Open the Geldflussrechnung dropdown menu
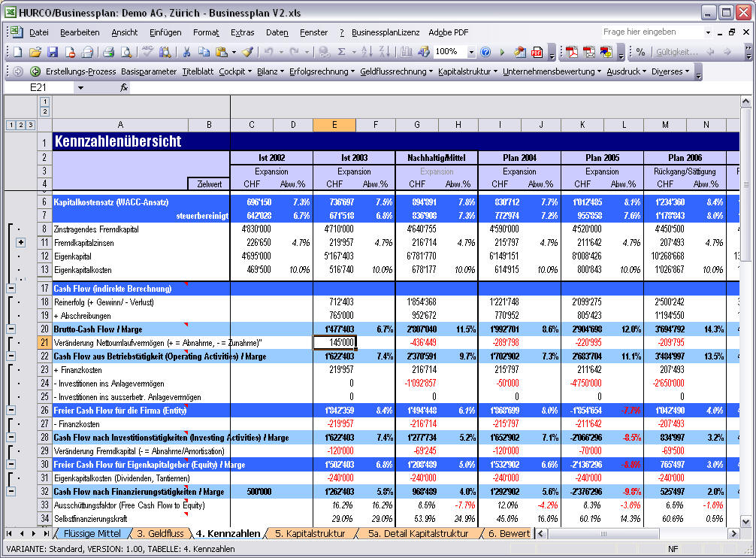 [396, 71]
